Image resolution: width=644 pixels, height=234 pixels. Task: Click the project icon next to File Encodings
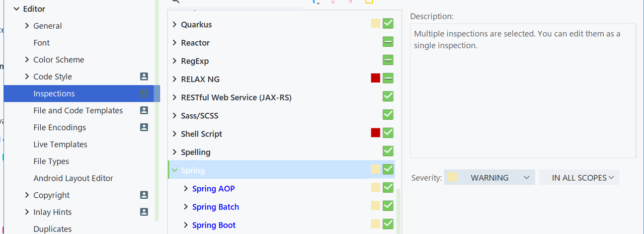144,127
